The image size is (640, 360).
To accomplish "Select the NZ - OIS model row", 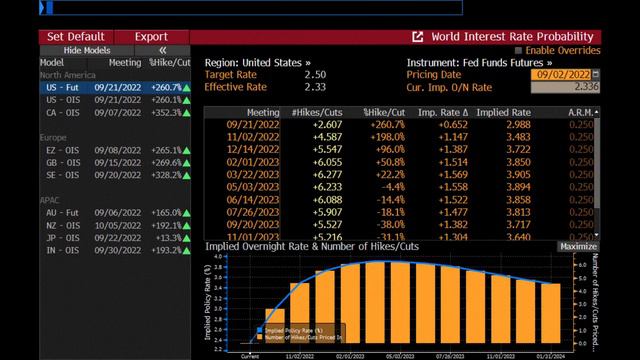I will pyautogui.click(x=115, y=225).
